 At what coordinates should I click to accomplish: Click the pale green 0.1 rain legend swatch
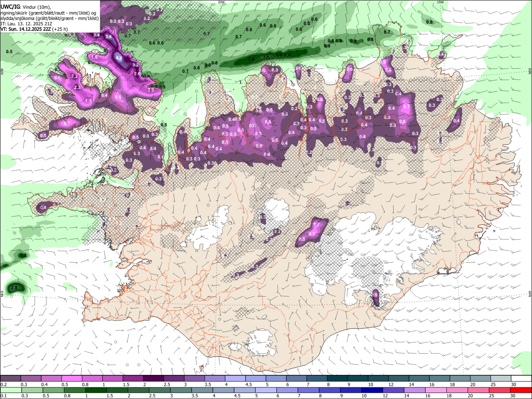pos(11,390)
